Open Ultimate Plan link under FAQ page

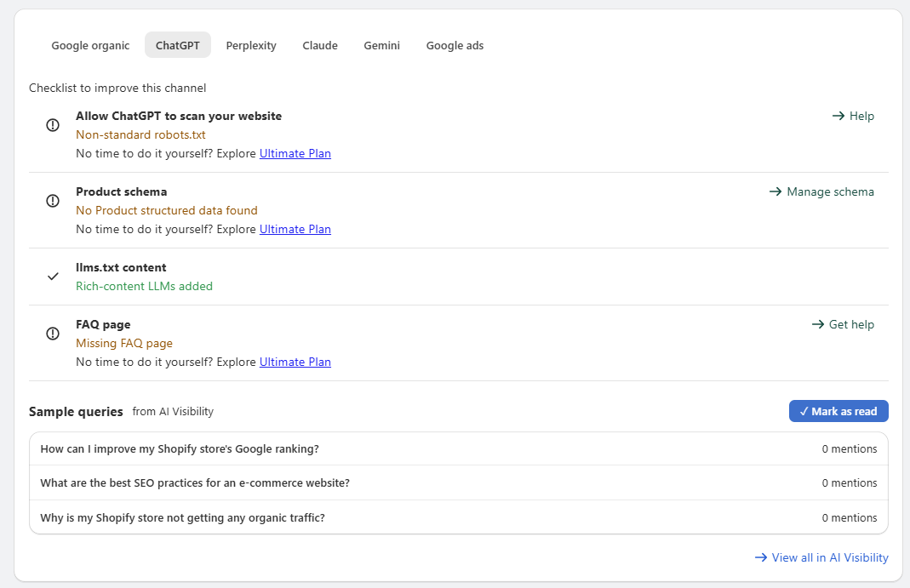click(x=295, y=362)
